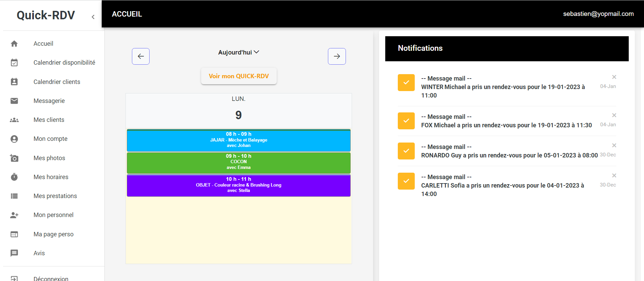Go to next day with right arrow
Screen dimensions: 644x281
point(337,56)
